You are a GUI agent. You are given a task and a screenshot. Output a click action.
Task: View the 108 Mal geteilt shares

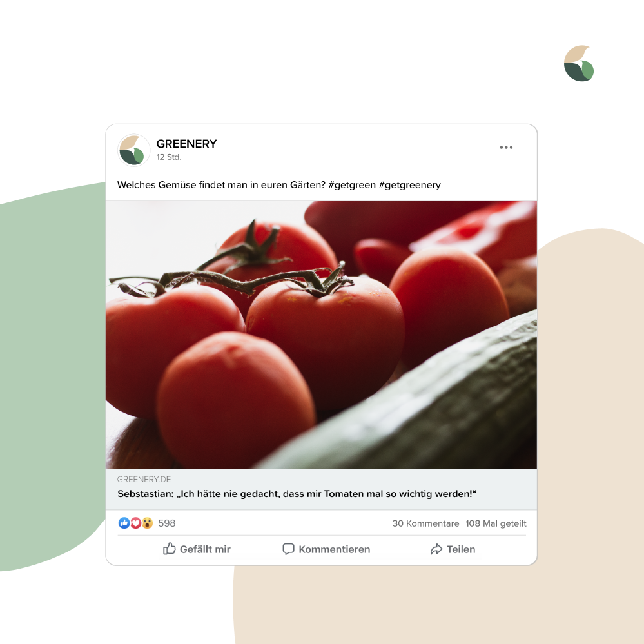pyautogui.click(x=496, y=523)
